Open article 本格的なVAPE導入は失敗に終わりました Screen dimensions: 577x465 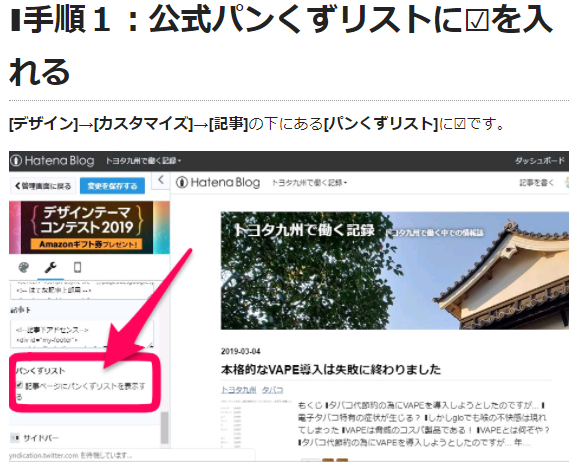coord(331,369)
